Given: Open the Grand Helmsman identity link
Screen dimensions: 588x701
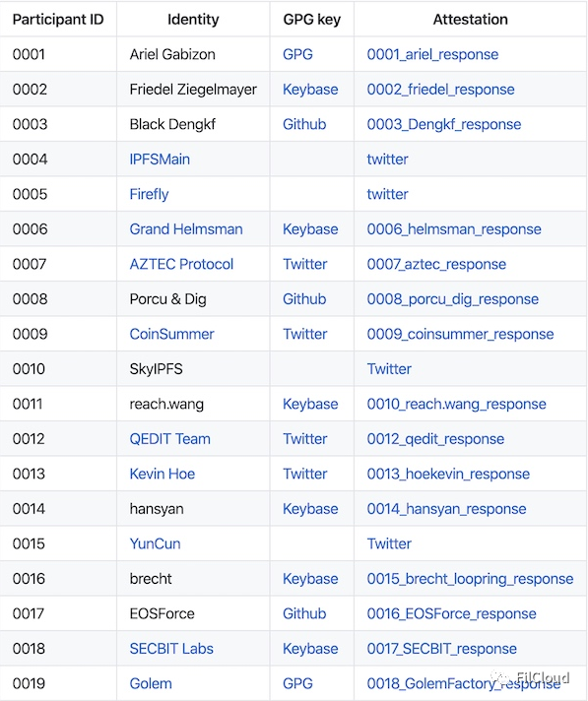Looking at the screenshot, I should click(x=186, y=228).
